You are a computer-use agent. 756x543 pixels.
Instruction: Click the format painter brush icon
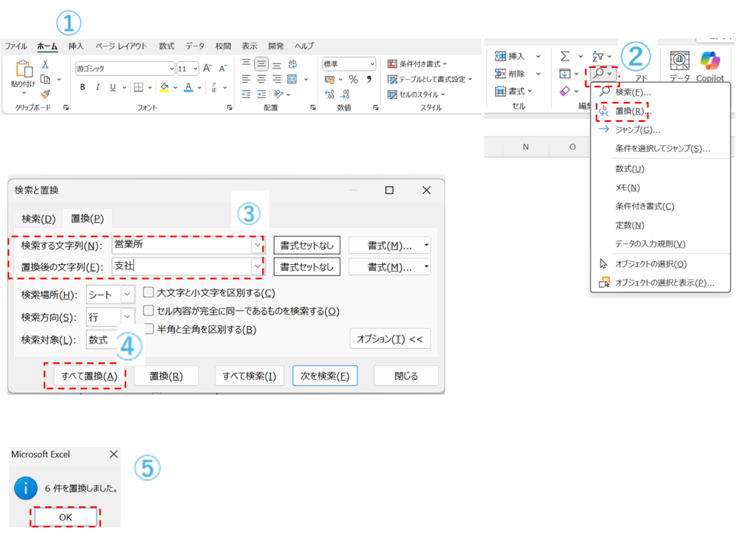pos(45,94)
